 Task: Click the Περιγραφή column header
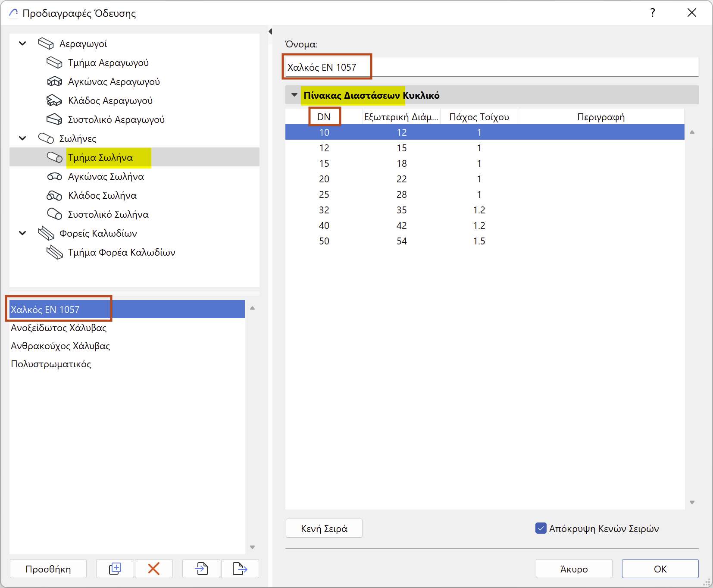[x=601, y=117]
